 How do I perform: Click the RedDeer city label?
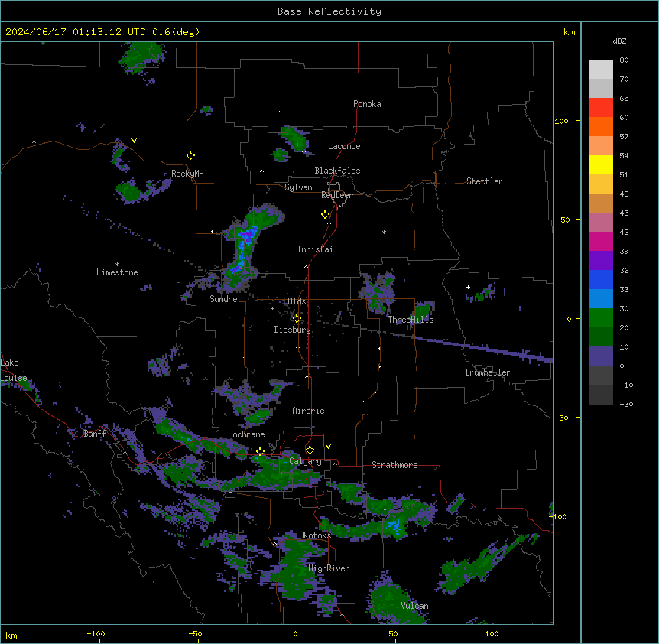click(336, 195)
